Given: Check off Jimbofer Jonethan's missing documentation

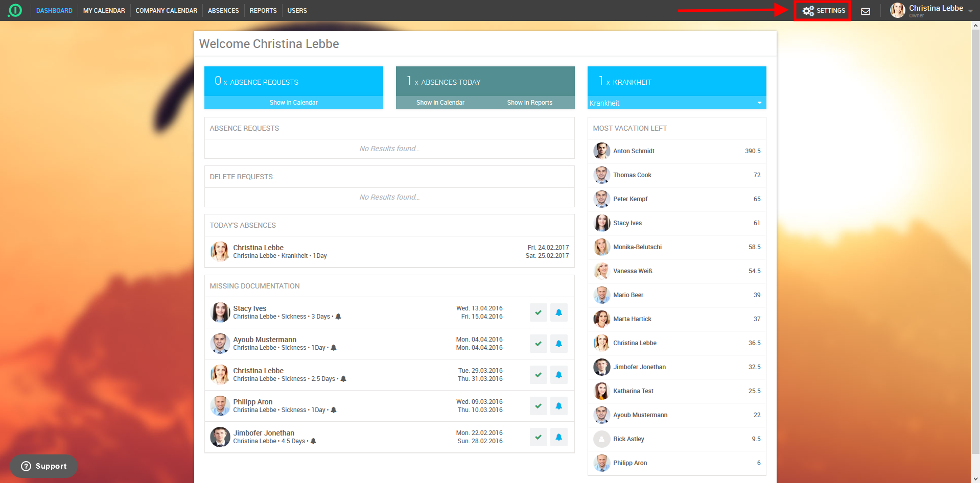Looking at the screenshot, I should (x=538, y=437).
